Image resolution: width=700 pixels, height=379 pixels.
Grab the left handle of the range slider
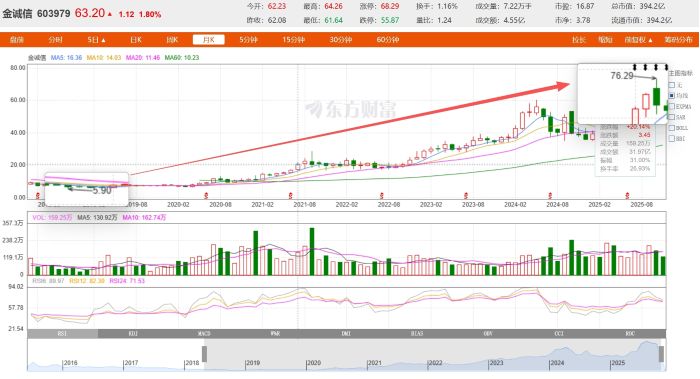204,354
